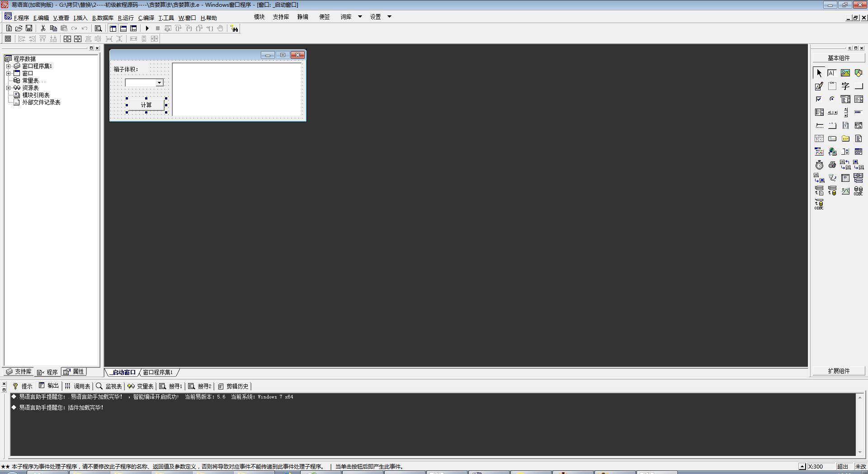Click the Run program play icon
Screen dimensions: 868x474
click(x=147, y=28)
